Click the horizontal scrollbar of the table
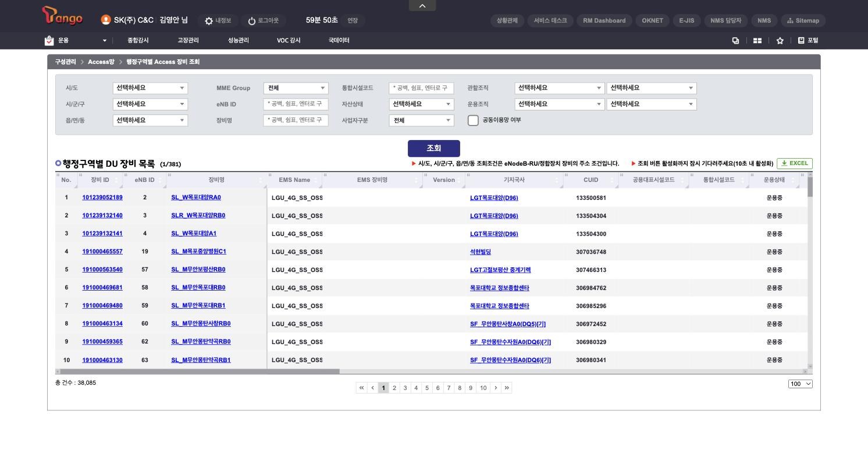Image resolution: width=868 pixels, height=472 pixels. [x=200, y=371]
